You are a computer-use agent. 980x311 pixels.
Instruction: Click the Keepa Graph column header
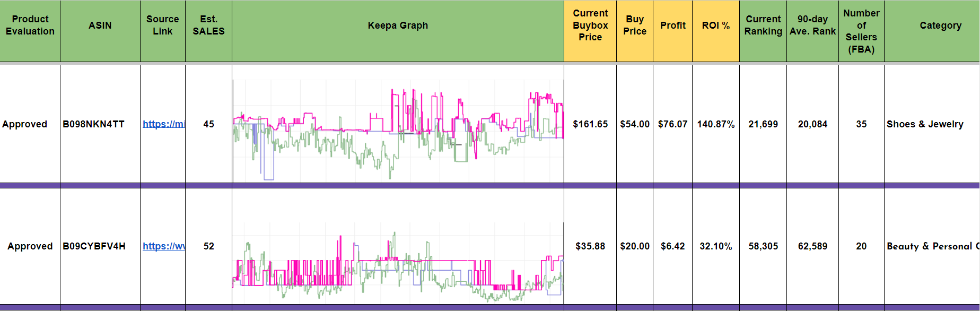click(x=398, y=25)
